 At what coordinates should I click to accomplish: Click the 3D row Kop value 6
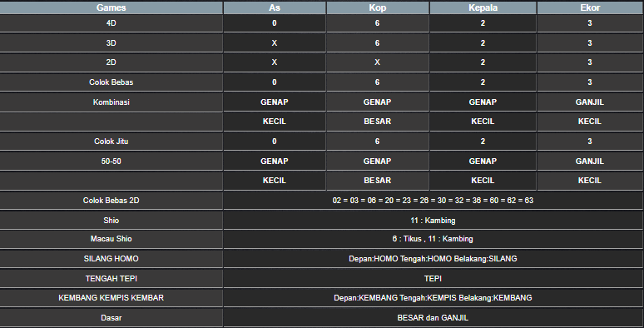pos(378,42)
